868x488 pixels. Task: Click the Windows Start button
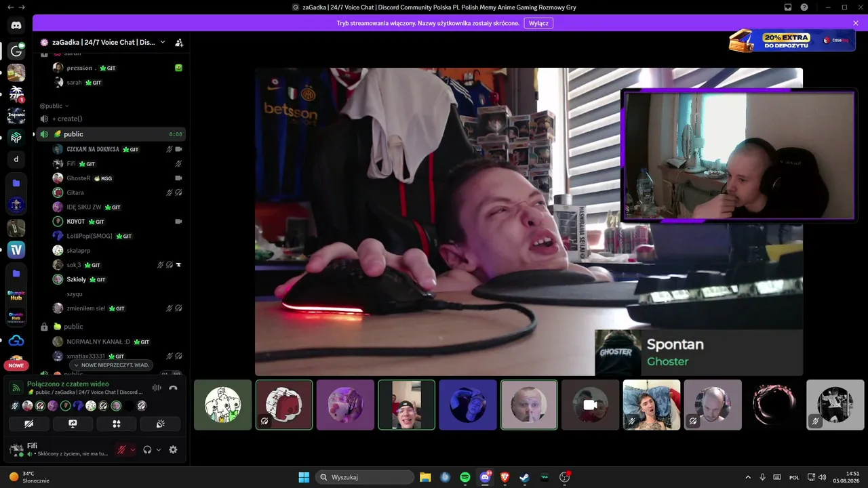(x=304, y=477)
